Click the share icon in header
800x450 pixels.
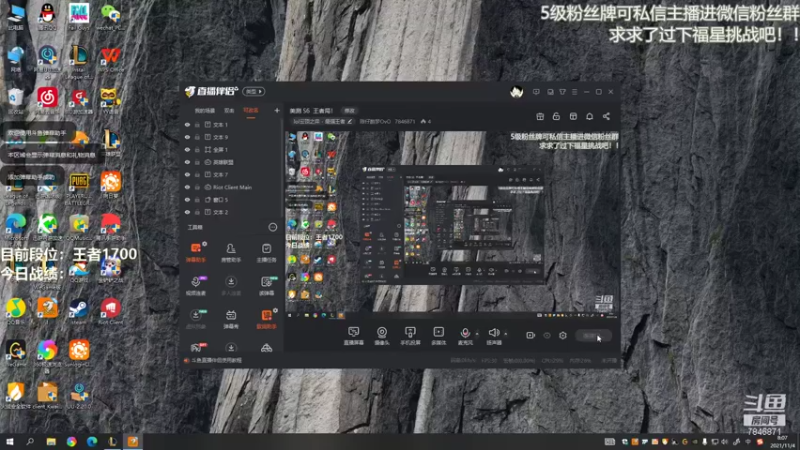pyautogui.click(x=606, y=116)
